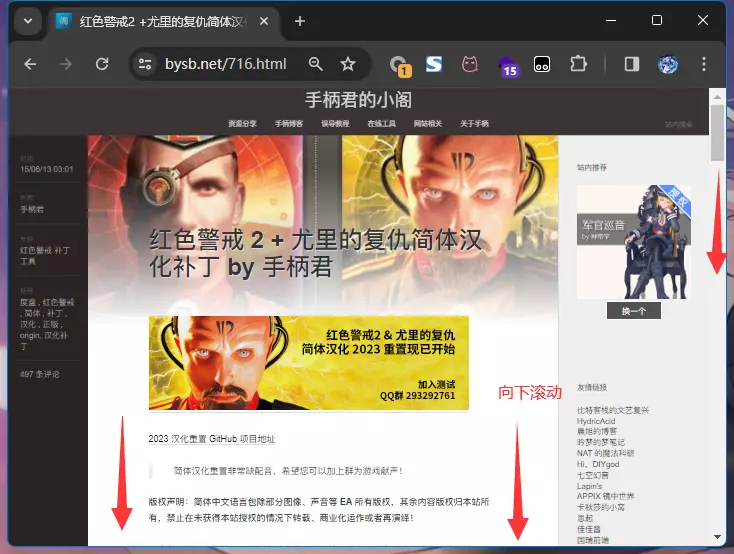
Task: Open 2023 汉化重置 GitHub 项目地址 link
Action: click(212, 439)
